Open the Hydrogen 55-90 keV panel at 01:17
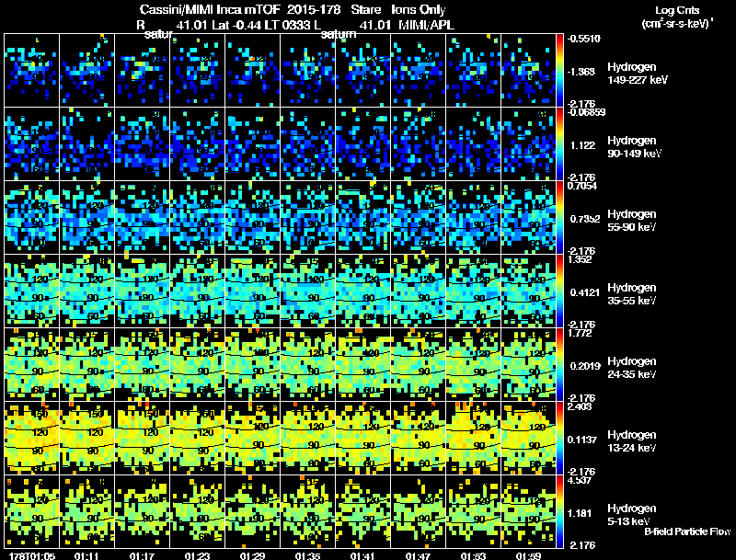 coord(142,218)
